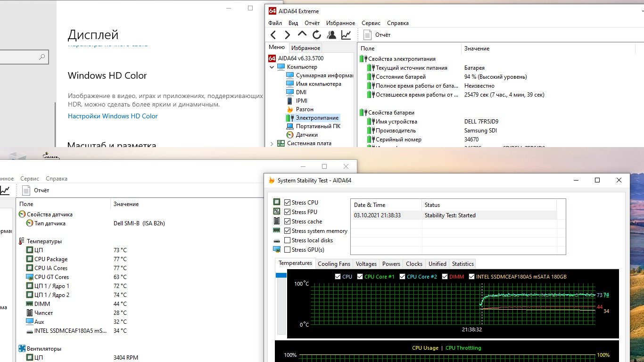This screenshot has height=362, width=644.
Task: Click the Поле column header in AIDA64 Extreme
Action: (x=409, y=49)
